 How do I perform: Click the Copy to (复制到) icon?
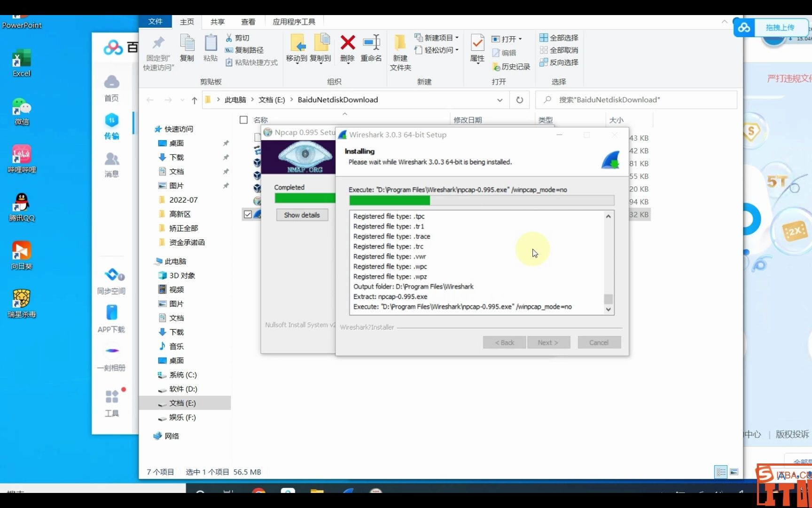[321, 43]
